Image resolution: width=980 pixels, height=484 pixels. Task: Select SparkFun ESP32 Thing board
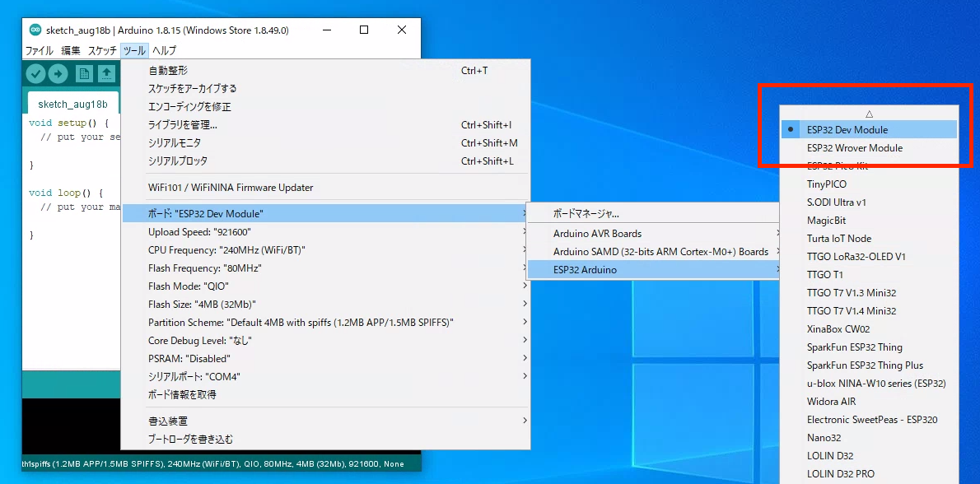pyautogui.click(x=869, y=347)
